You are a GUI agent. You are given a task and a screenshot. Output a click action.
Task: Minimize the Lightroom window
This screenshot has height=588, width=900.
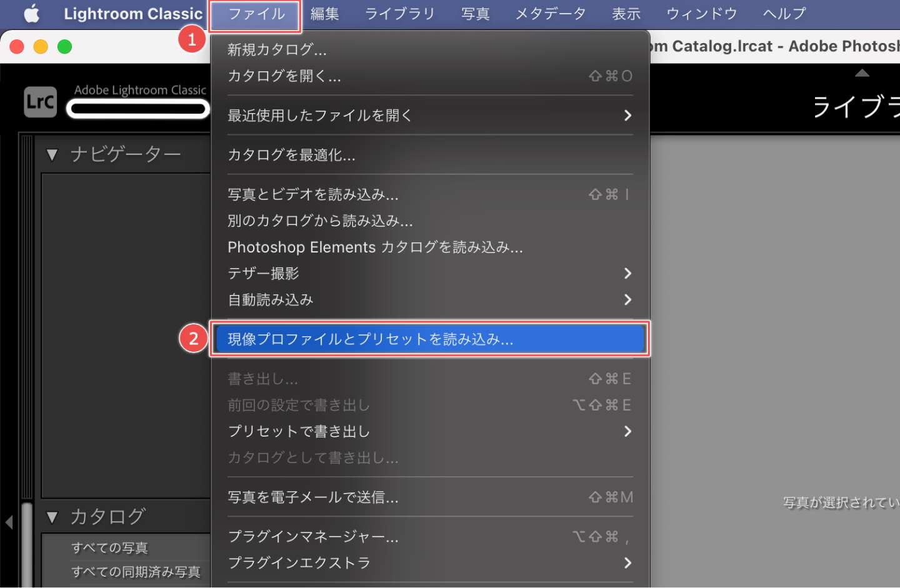coord(41,47)
